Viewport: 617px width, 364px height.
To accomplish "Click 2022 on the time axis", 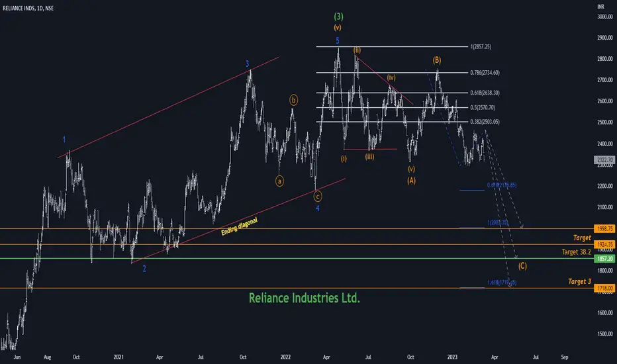I will coord(285,357).
